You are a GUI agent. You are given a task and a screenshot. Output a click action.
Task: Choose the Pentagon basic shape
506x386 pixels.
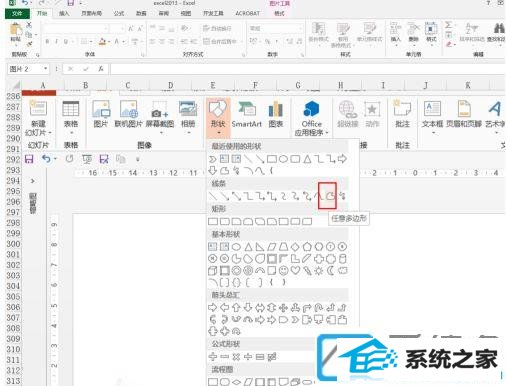(307, 247)
